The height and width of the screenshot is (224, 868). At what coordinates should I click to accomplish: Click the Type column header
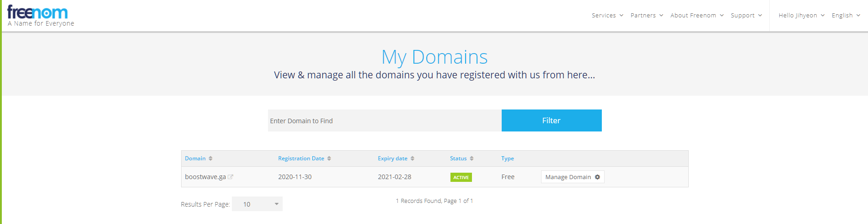[x=508, y=158]
